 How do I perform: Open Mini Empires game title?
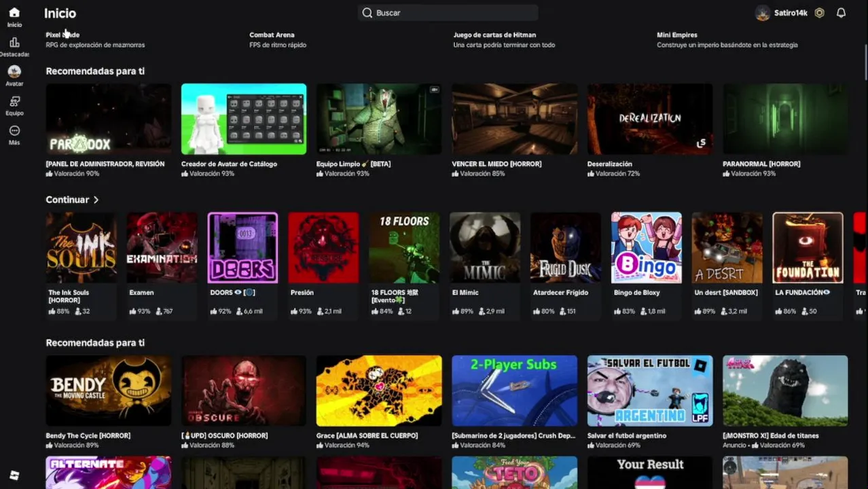[677, 35]
